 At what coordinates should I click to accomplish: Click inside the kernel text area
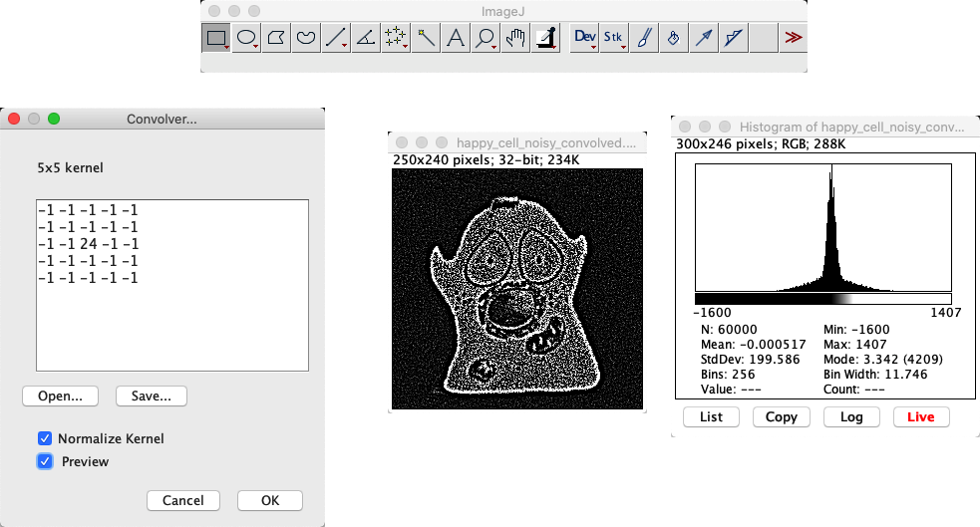172,285
